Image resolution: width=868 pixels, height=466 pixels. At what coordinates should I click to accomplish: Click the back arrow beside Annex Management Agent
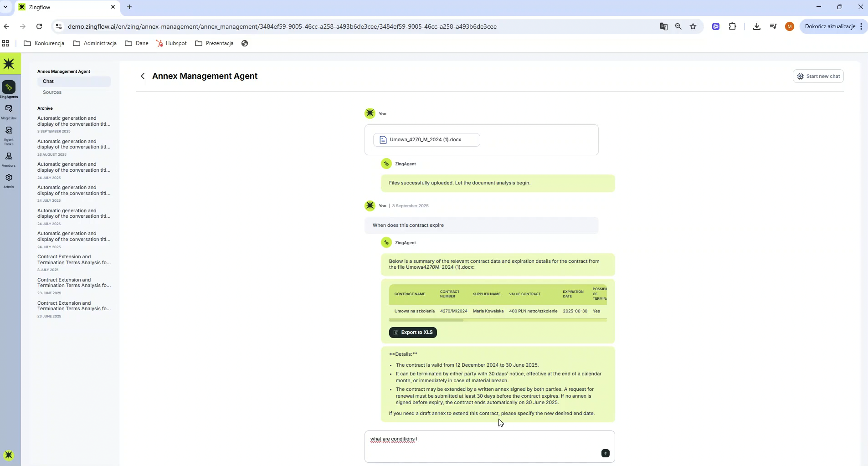pyautogui.click(x=143, y=77)
